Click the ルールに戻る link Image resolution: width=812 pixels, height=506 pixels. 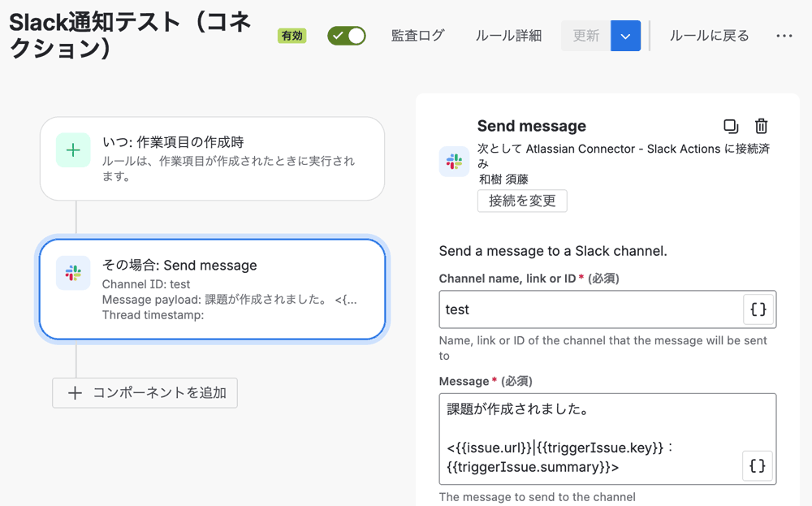click(708, 36)
